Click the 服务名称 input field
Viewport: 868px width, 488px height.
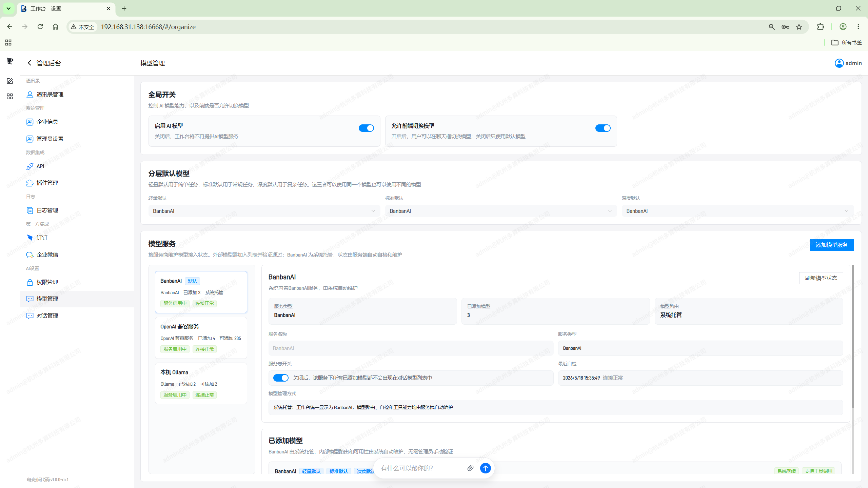411,348
